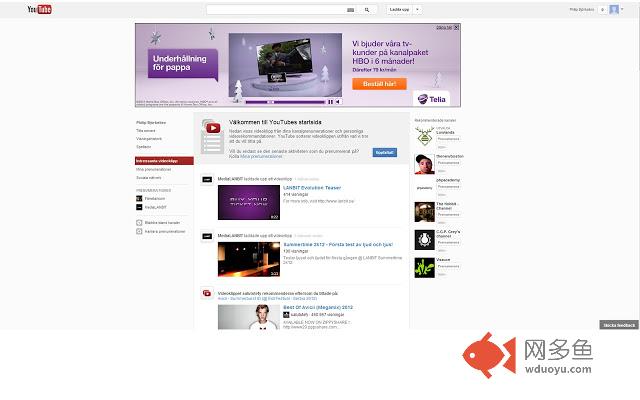Screen dimensions: 640x400
Task: Open the Best Of Avicii video thumbnail
Action: pyautogui.click(x=249, y=317)
